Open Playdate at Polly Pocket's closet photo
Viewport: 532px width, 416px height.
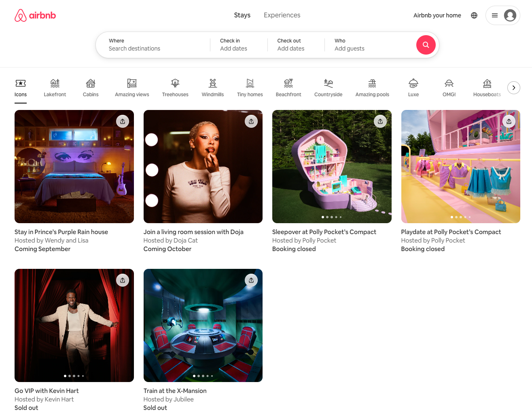461,167
